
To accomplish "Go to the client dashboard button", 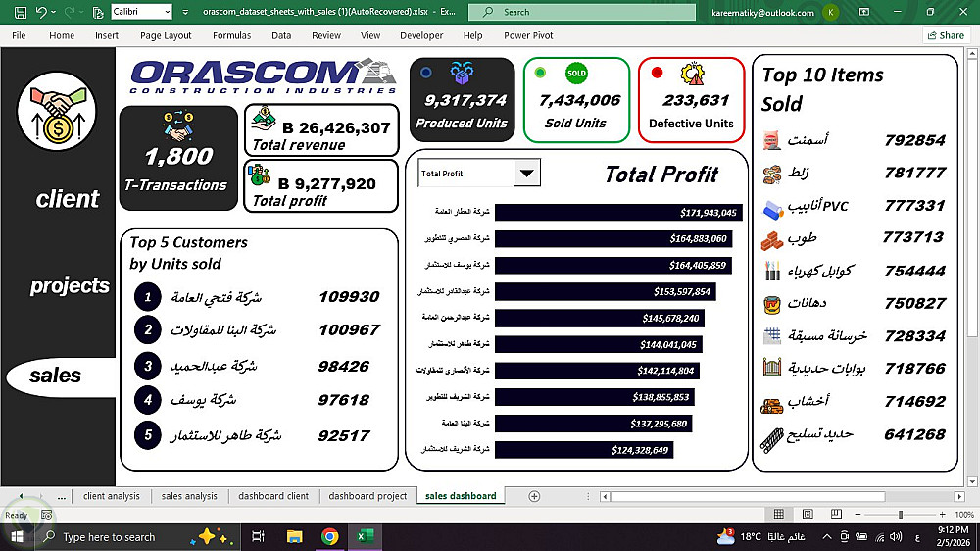I will click(x=68, y=199).
